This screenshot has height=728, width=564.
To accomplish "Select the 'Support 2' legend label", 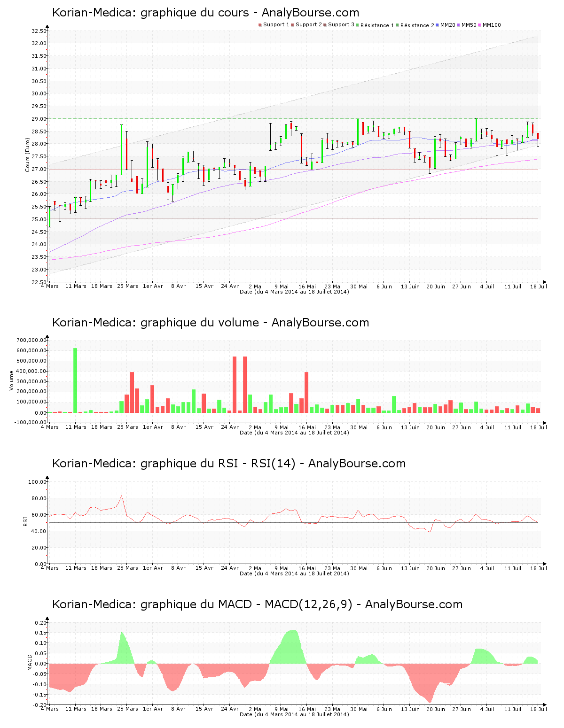I will click(x=309, y=25).
